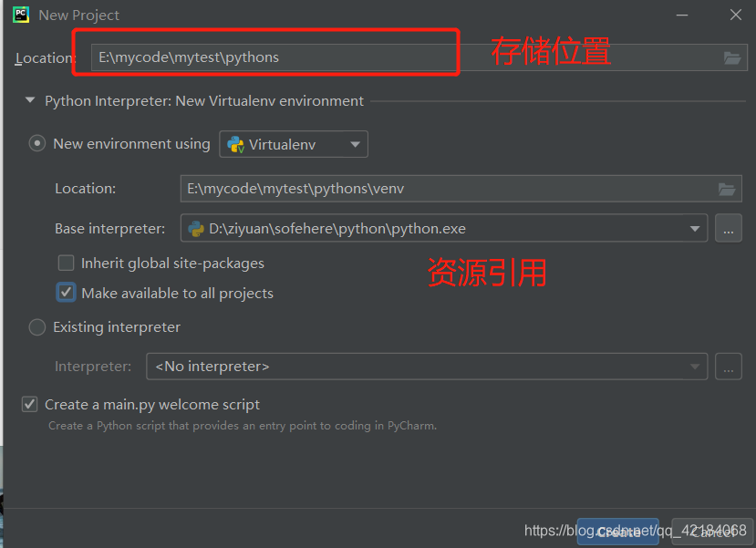Minimize the New Project dialog
Image resolution: width=756 pixels, height=548 pixels.
(682, 15)
